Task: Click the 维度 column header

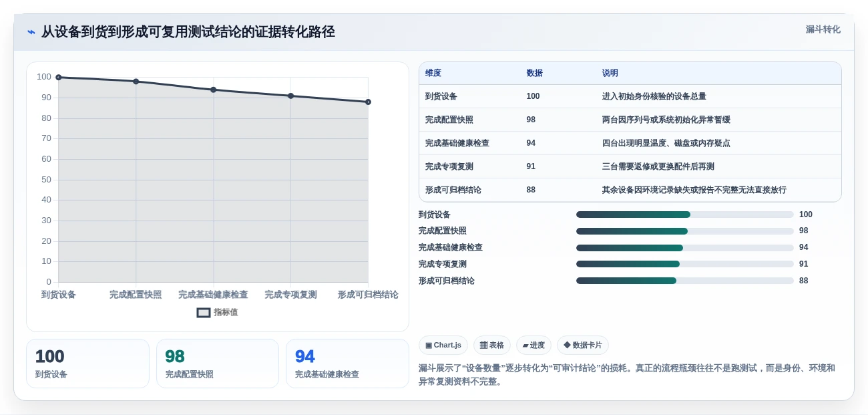Action: point(433,73)
